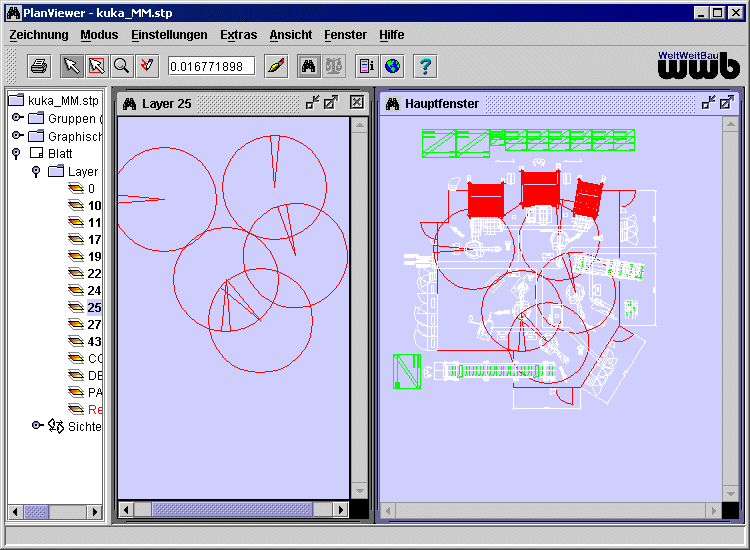
Task: Choose the magnifier zoom tool
Action: click(x=122, y=66)
